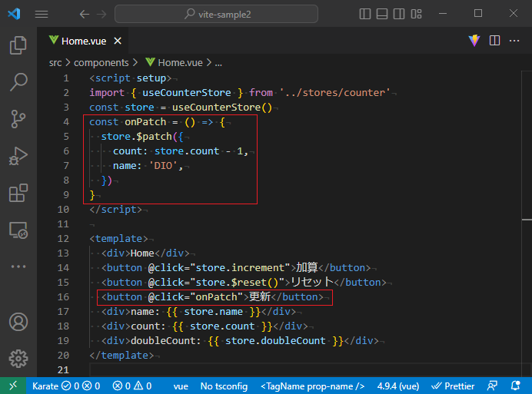
Task: Open the Customize Layout menu
Action: 417,14
